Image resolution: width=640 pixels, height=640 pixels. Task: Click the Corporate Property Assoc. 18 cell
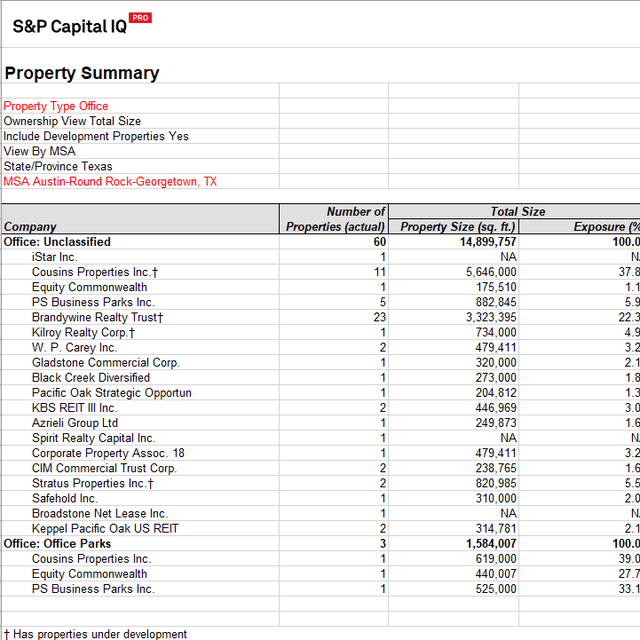coord(141,453)
